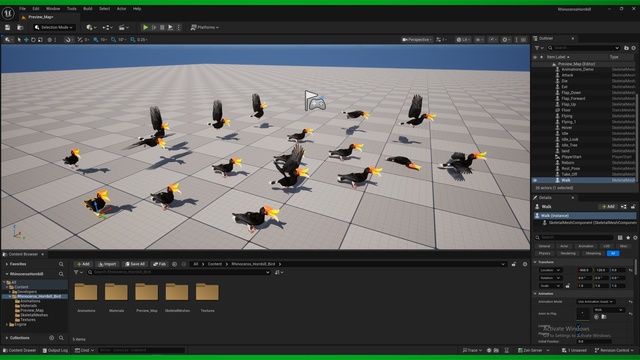Open the Platforms dropdown
The width and height of the screenshot is (640, 360).
click(x=205, y=27)
